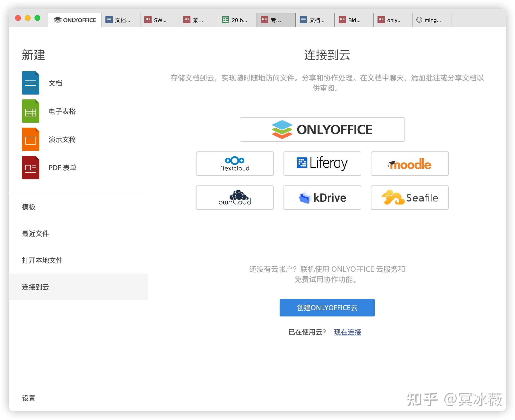Image resolution: width=515 pixels, height=420 pixels.
Task: Click the 现在连接 link
Action: [347, 332]
